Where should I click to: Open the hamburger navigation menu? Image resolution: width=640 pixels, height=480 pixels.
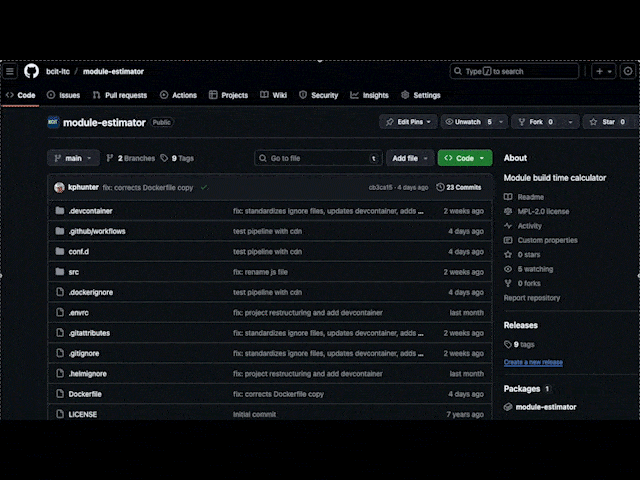tap(10, 71)
